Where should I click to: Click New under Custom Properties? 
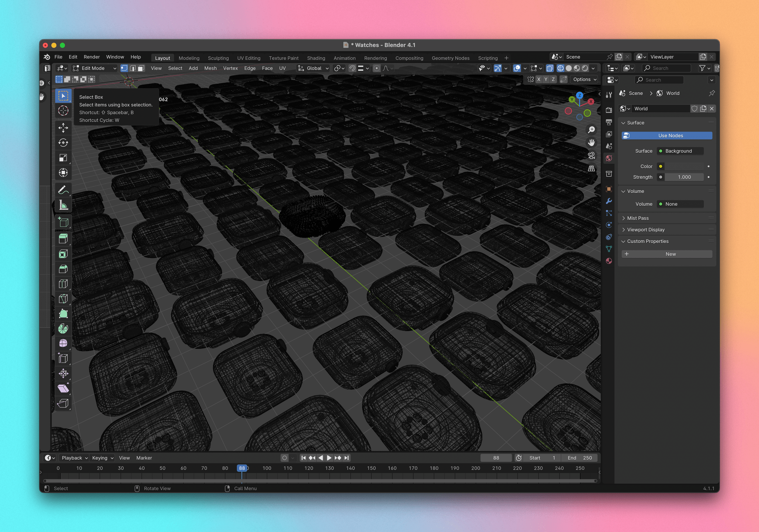667,254
